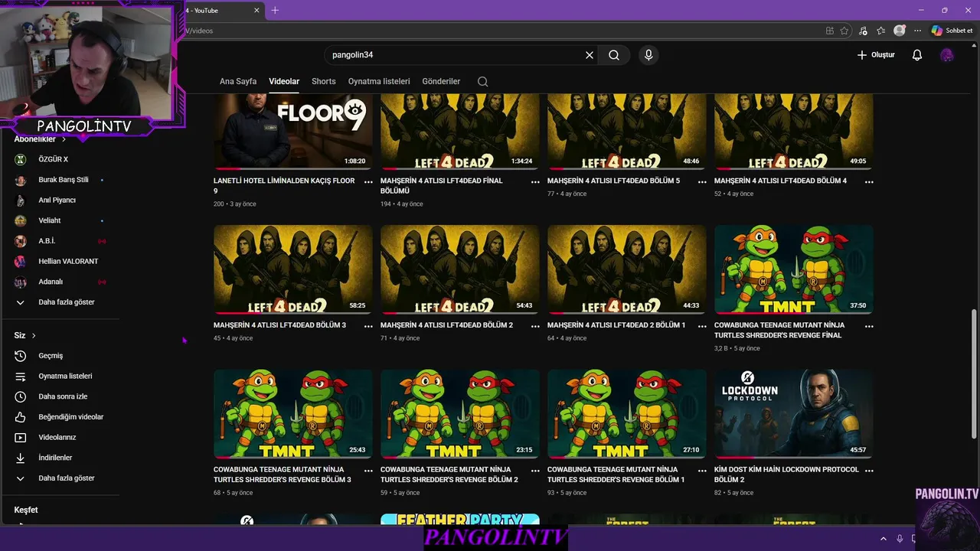Show hidden system tray icons
The image size is (980, 551).
883,539
